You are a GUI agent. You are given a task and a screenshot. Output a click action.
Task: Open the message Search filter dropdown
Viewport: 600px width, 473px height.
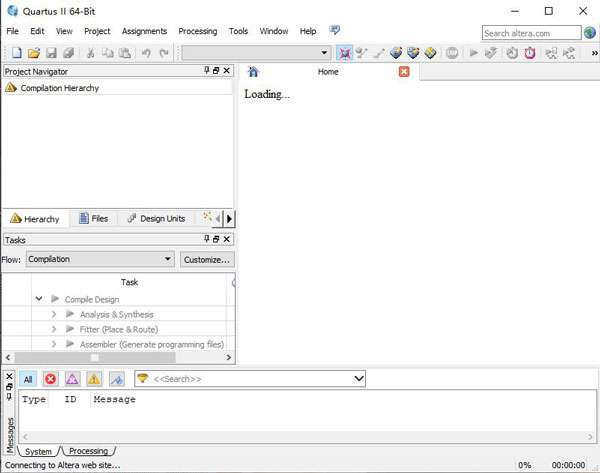point(359,379)
